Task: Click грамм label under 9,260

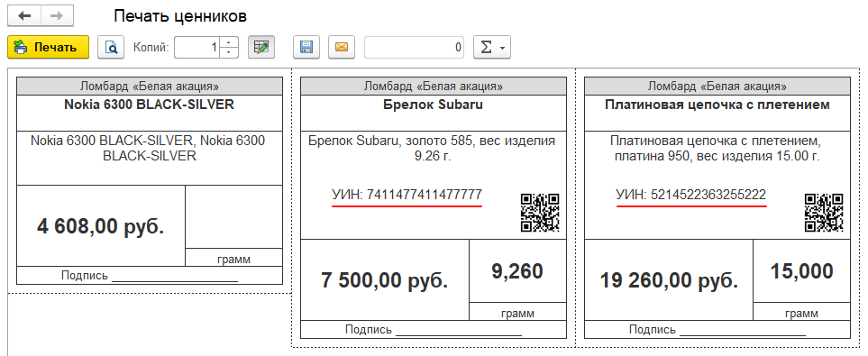Action: [517, 313]
